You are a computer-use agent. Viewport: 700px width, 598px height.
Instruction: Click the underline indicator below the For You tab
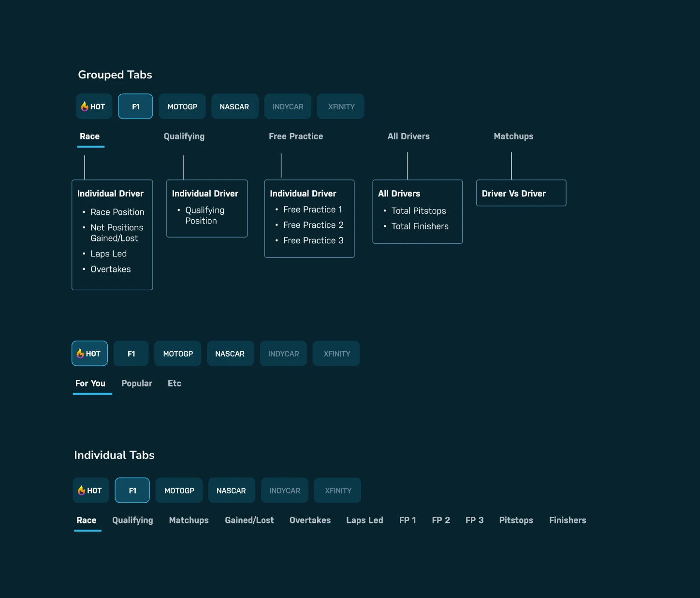[92, 394]
